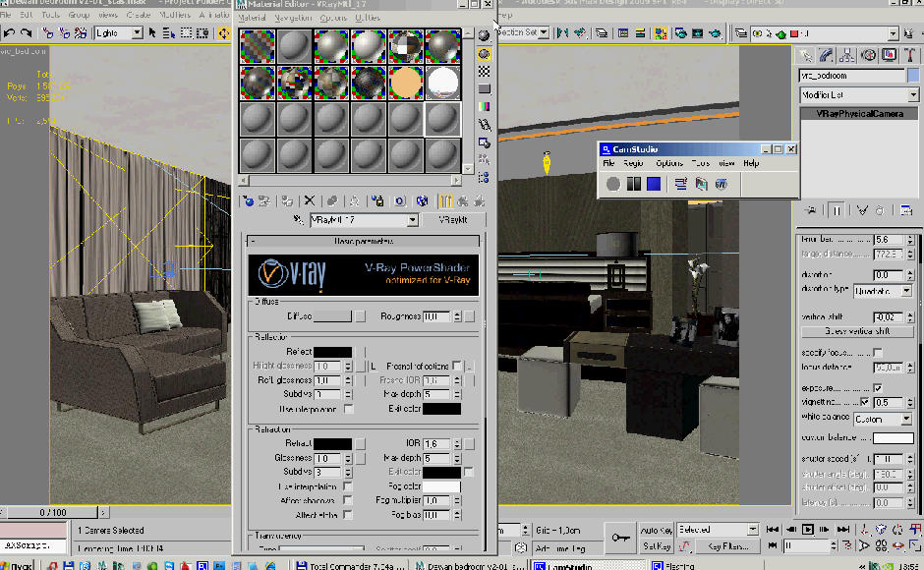Open the Create panel tab icon
Screen dimensions: 924x570
click(x=806, y=55)
